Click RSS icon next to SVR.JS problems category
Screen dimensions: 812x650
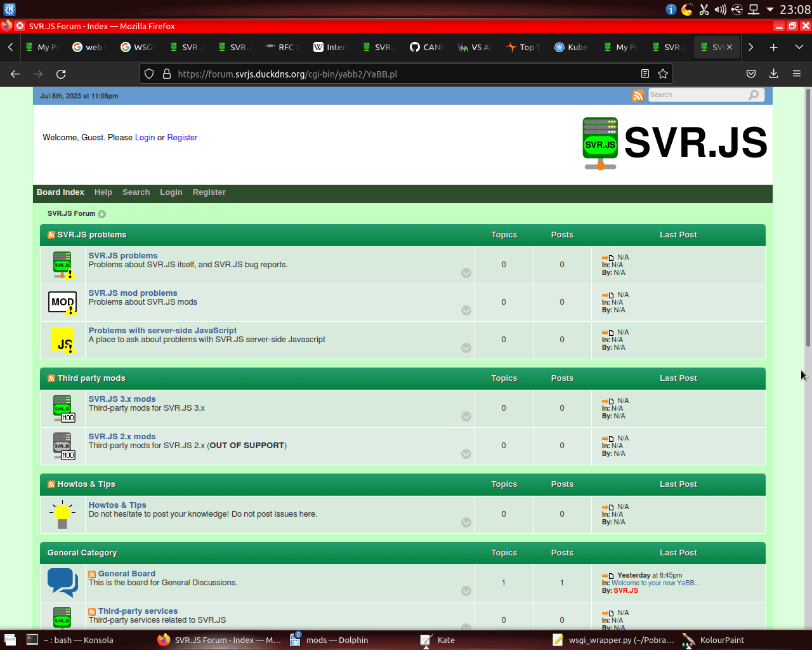click(x=51, y=235)
